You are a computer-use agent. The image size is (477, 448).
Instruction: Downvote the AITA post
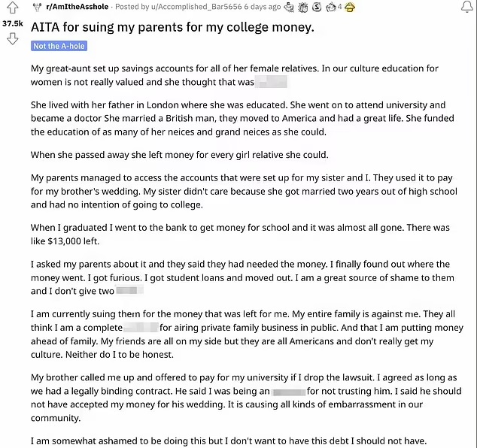[x=12, y=38]
